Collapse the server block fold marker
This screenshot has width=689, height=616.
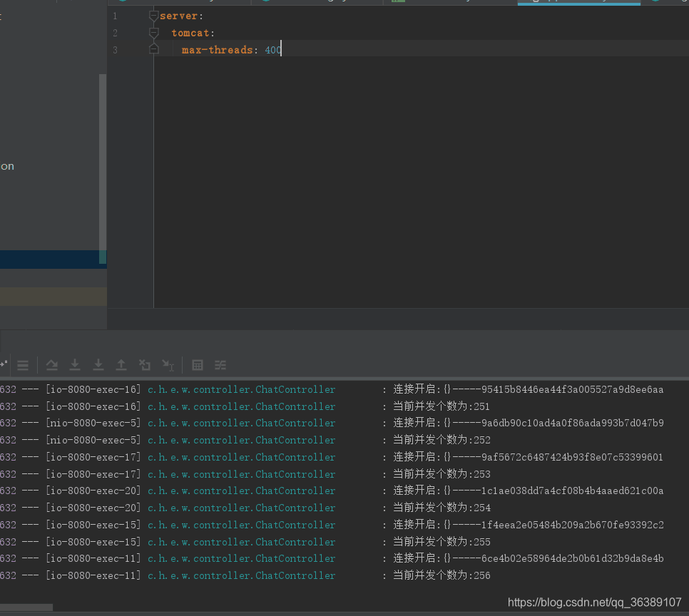(153, 16)
